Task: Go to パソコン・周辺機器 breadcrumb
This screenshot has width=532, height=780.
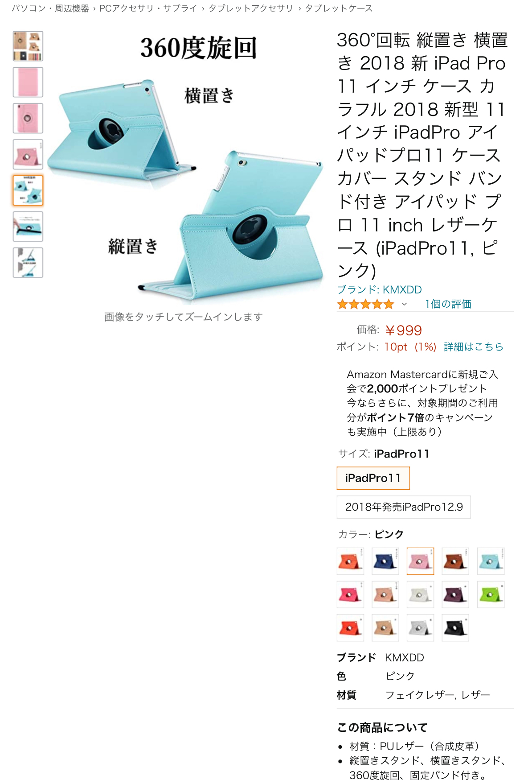Action: (50, 8)
